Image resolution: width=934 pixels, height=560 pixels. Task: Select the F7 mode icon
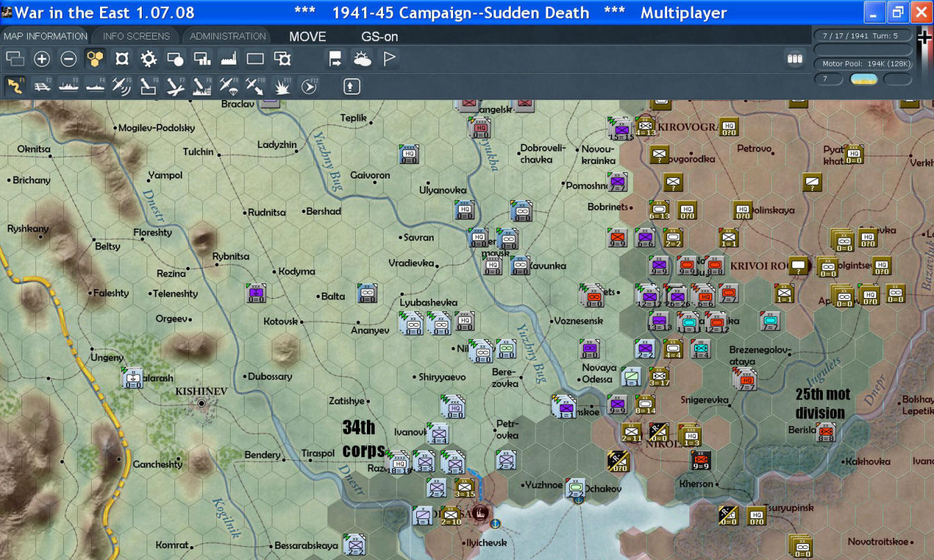[175, 85]
